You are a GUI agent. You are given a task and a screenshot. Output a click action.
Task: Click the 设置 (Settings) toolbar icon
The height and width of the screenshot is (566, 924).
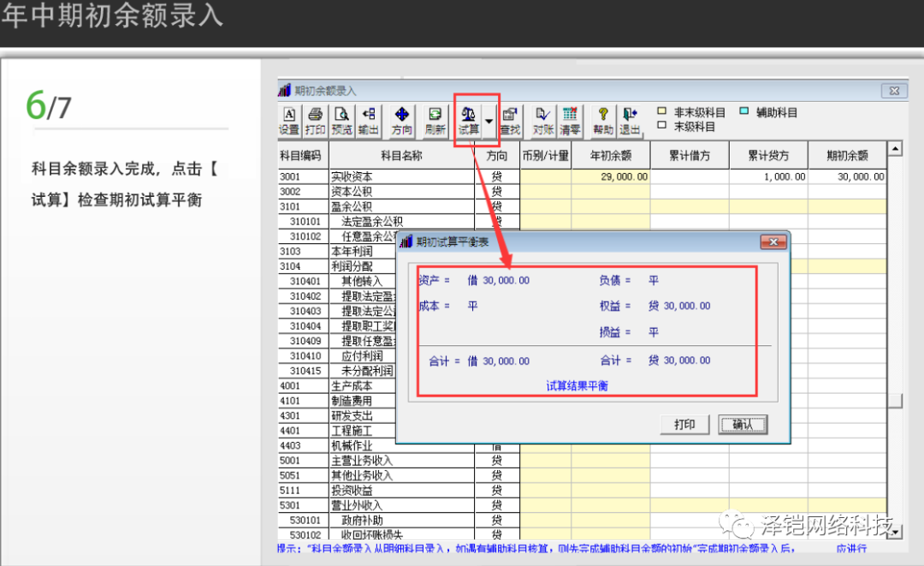[x=289, y=121]
